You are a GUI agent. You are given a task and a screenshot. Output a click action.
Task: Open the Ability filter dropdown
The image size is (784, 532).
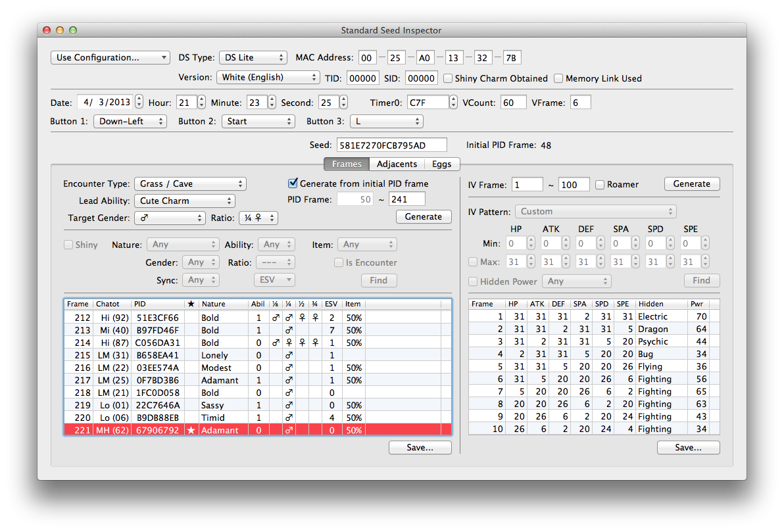click(276, 245)
